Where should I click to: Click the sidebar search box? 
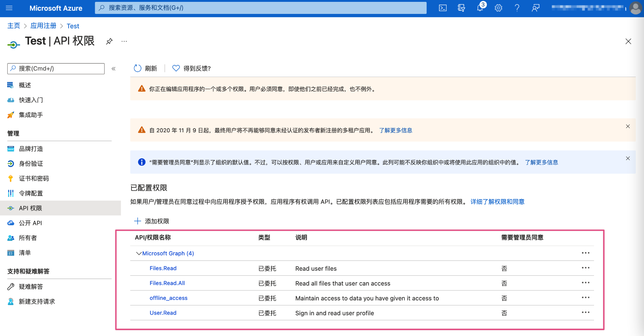click(56, 69)
